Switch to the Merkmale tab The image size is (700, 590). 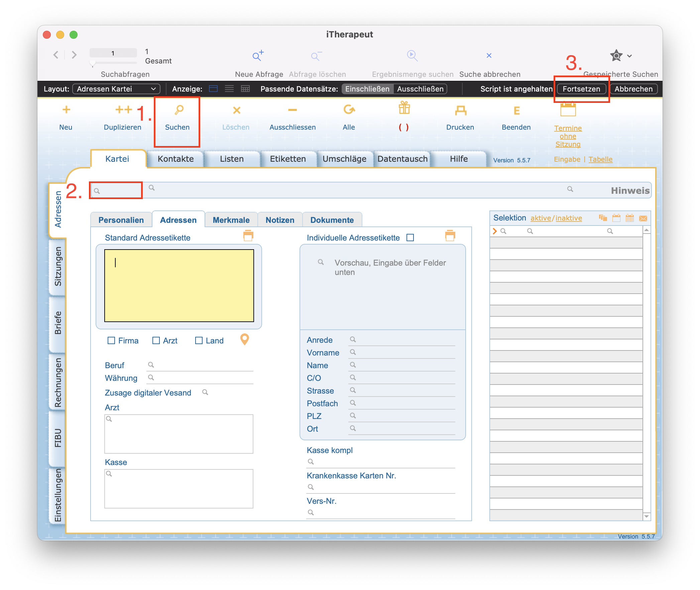point(231,220)
